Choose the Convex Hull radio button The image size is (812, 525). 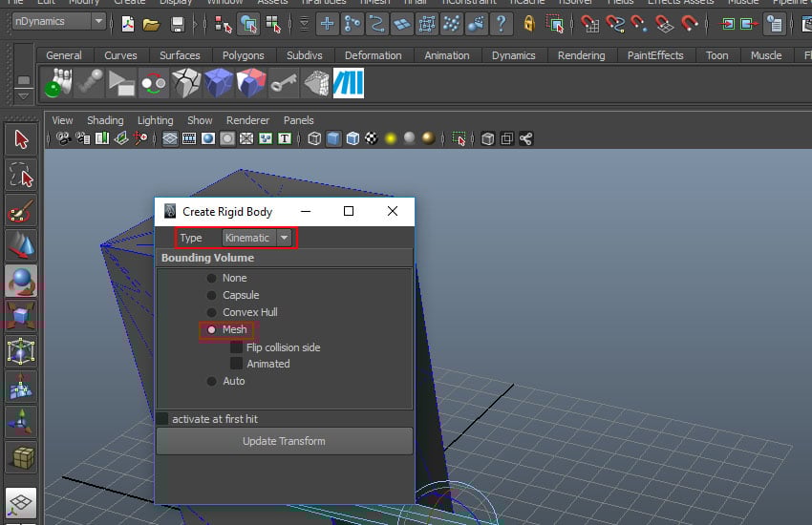212,312
